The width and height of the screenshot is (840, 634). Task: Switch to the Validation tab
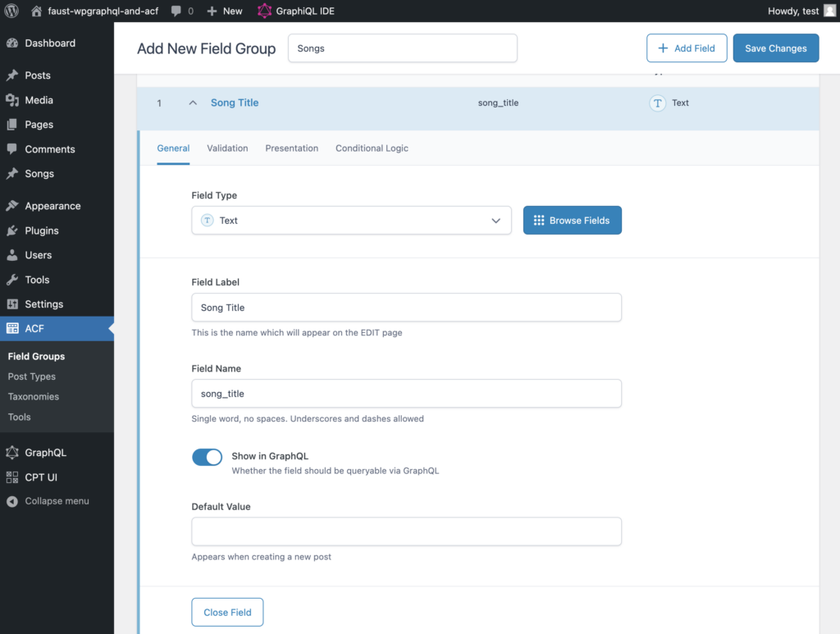point(227,148)
